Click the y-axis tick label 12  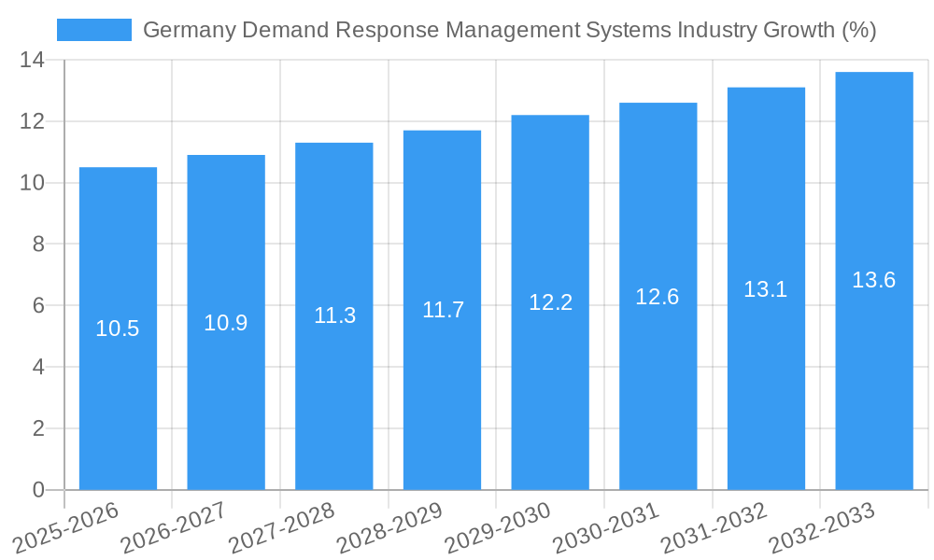[32, 121]
